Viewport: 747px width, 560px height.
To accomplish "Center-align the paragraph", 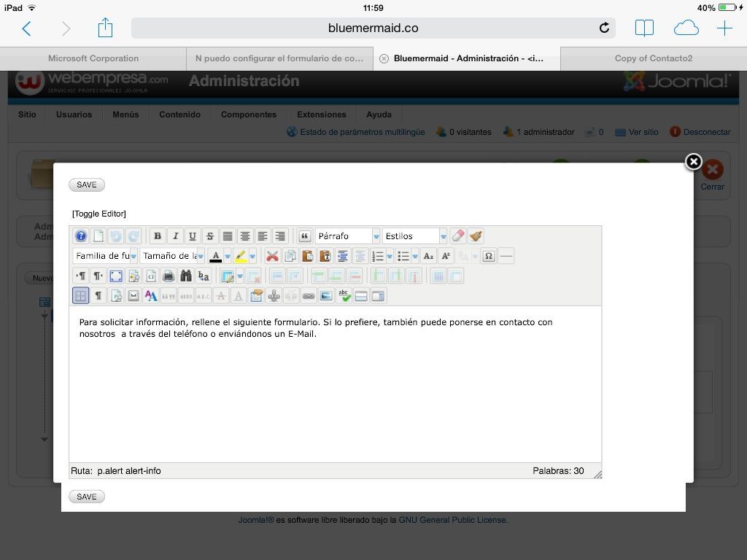I will pos(245,236).
